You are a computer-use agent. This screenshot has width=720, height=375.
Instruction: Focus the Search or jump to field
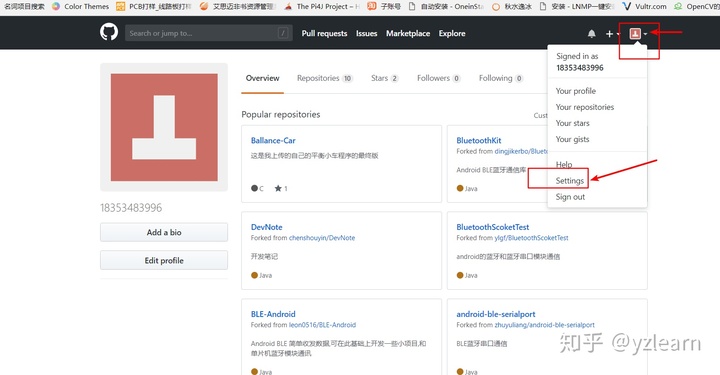tap(208, 33)
